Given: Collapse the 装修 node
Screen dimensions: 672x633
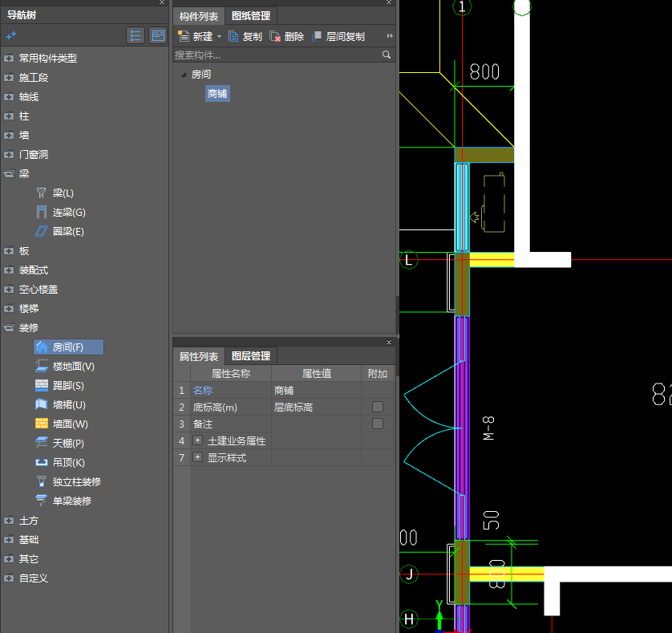Looking at the screenshot, I should click(9, 327).
